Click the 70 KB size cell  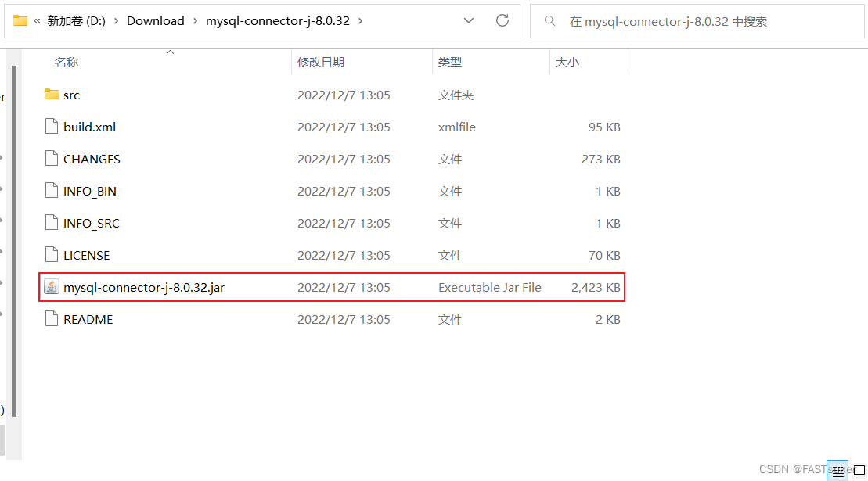tap(604, 256)
